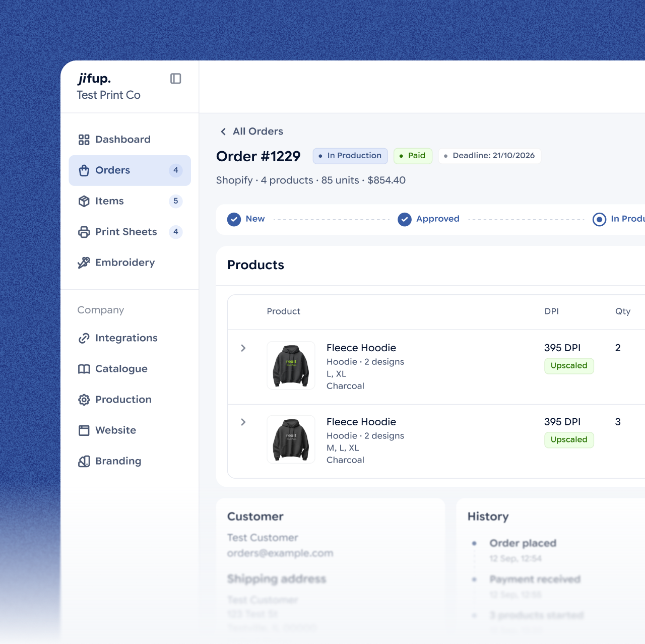Open Embroidery via the needle icon
The image size is (645, 644).
[84, 263]
